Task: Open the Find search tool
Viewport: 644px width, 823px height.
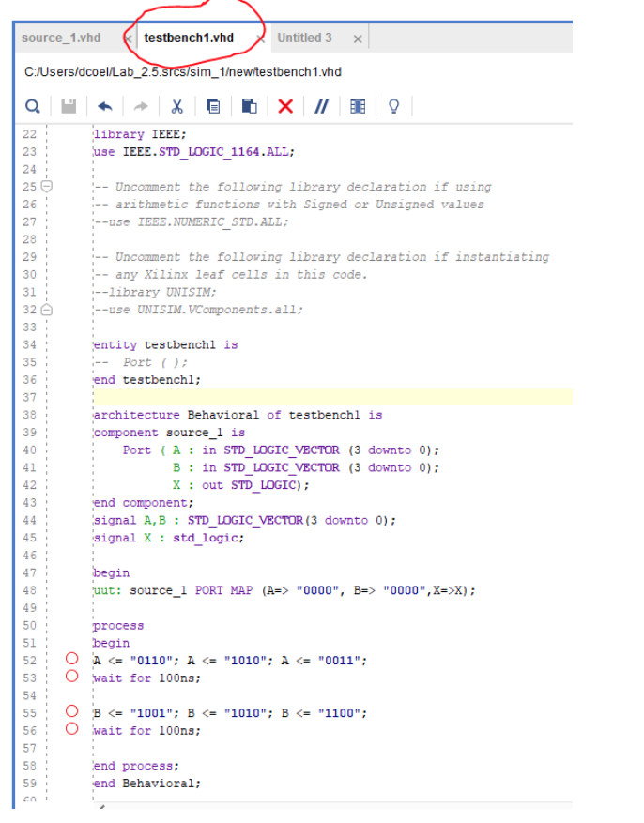Action: click(33, 107)
